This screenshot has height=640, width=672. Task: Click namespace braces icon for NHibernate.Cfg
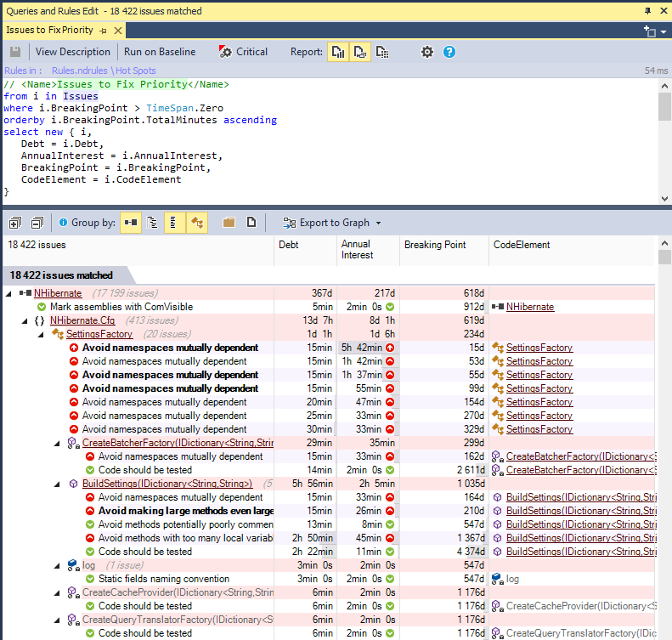click(x=39, y=320)
